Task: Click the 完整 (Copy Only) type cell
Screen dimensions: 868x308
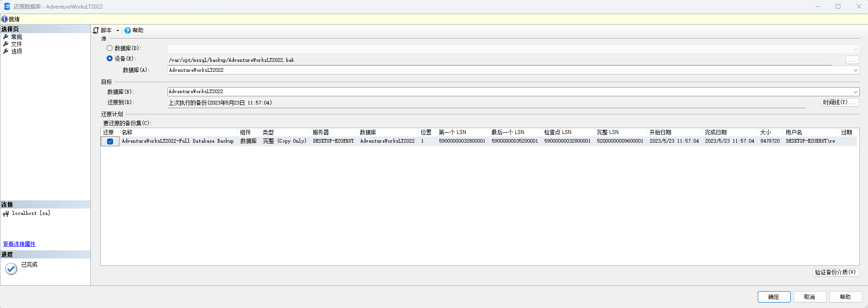Action: (x=285, y=141)
